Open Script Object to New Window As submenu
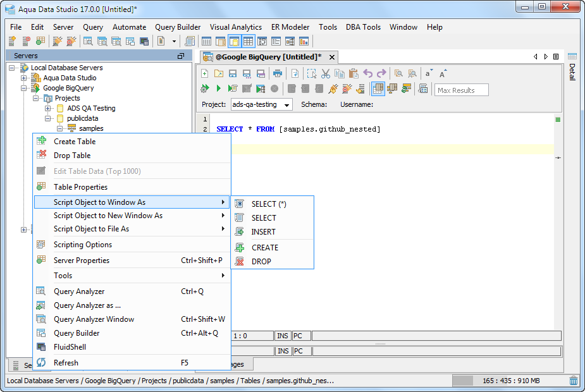 coord(132,215)
